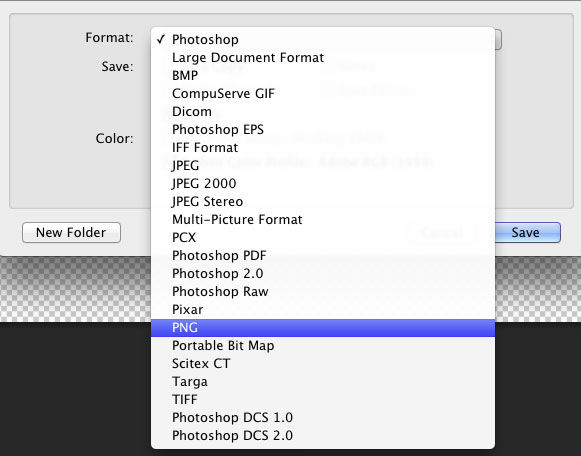Click the New Folder button
Image resolution: width=581 pixels, height=456 pixels.
click(x=72, y=233)
